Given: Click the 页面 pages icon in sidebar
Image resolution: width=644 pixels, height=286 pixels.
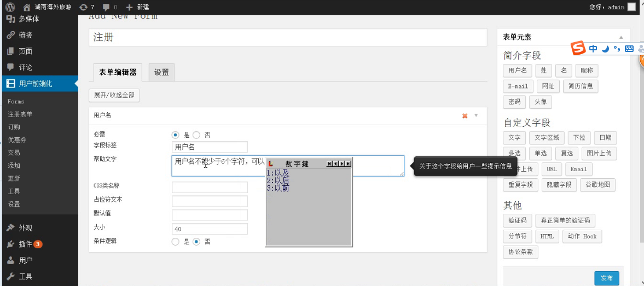Looking at the screenshot, I should (x=11, y=51).
